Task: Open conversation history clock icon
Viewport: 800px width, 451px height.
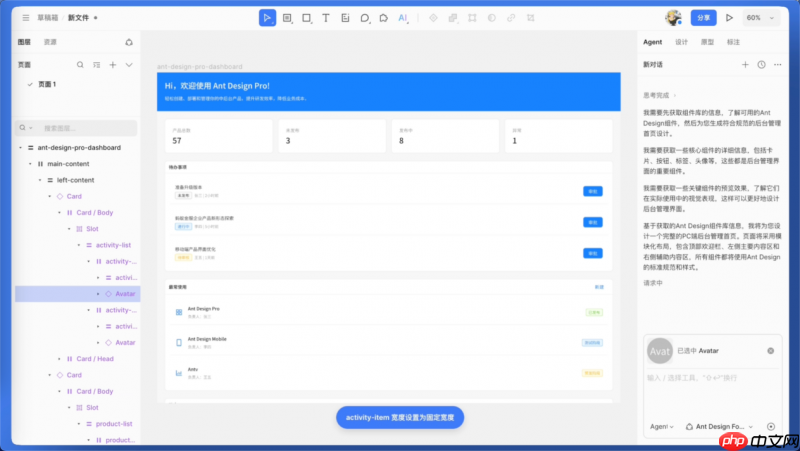Action: point(761,65)
